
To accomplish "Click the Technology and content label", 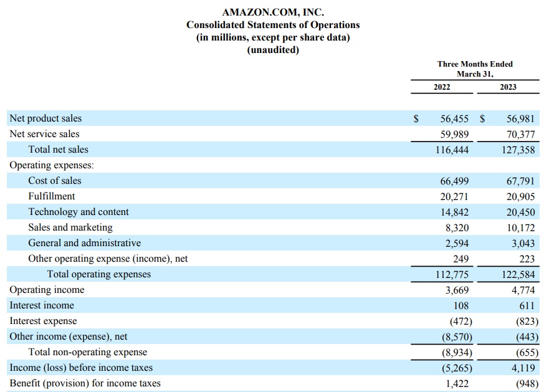I will click(x=79, y=212).
